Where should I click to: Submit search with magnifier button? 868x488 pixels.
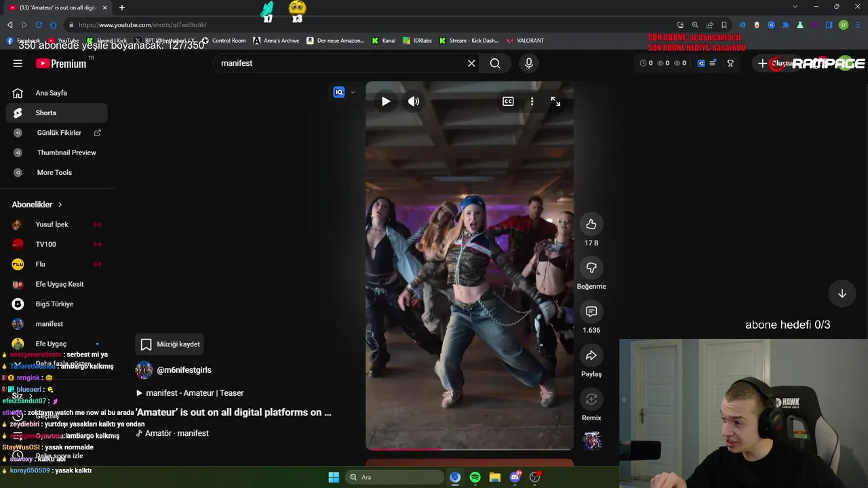[495, 63]
